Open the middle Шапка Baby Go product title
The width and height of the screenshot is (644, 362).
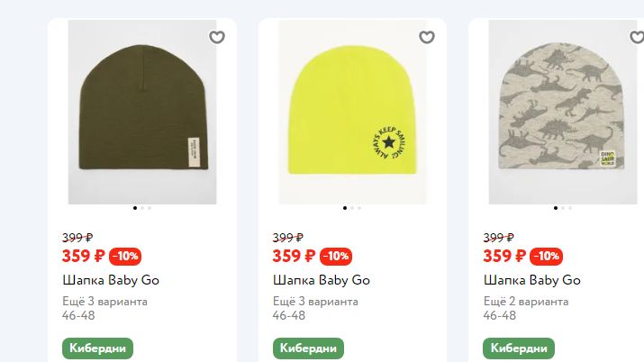322,280
